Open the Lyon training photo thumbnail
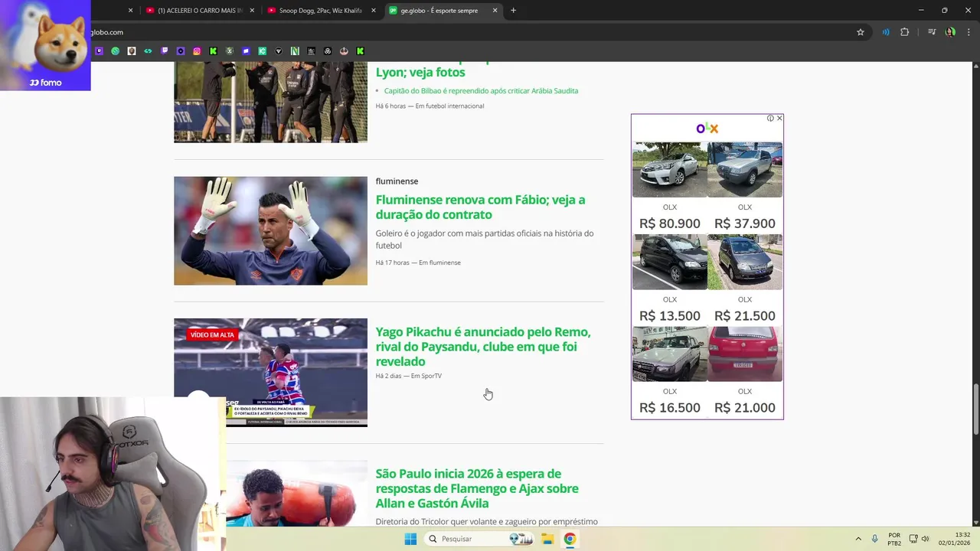980x551 pixels. coord(270,103)
